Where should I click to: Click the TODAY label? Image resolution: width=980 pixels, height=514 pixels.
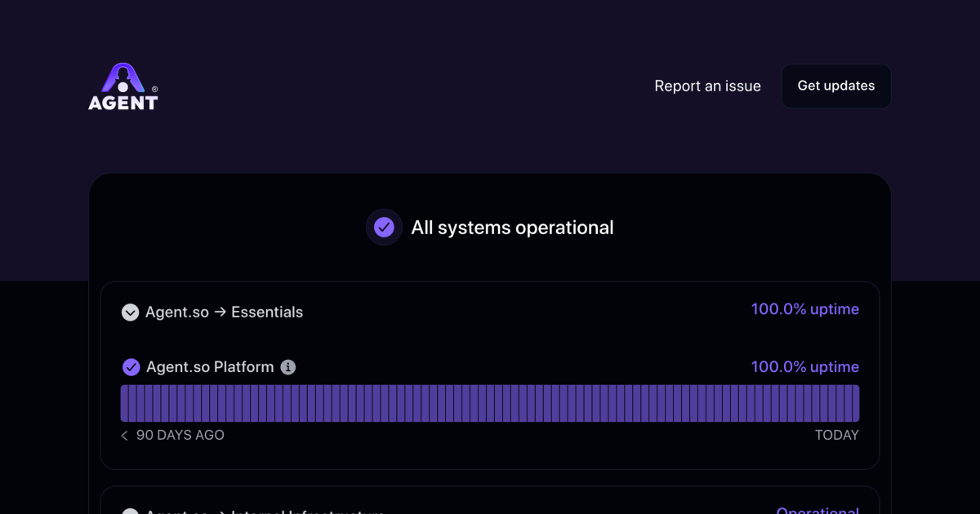click(836, 436)
